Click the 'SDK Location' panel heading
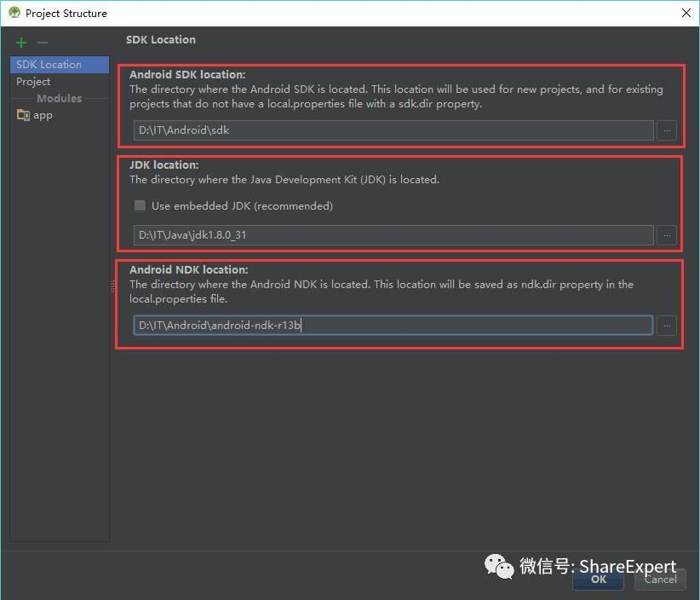The height and width of the screenshot is (600, 700). [161, 40]
